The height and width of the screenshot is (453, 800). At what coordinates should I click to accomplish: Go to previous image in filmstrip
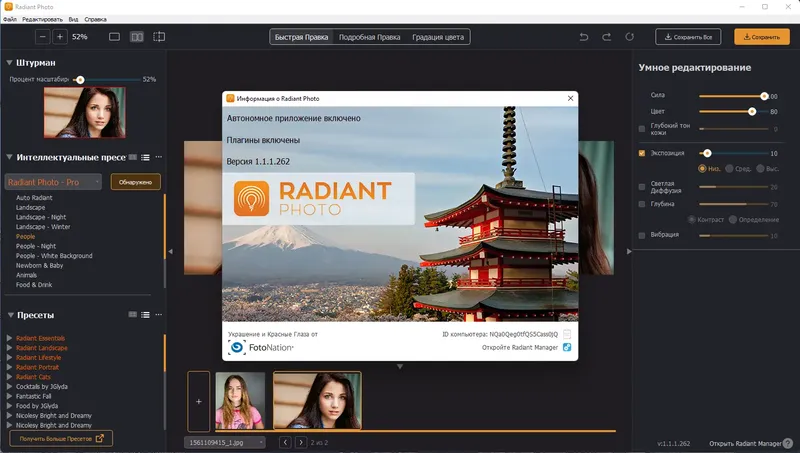pyautogui.click(x=285, y=442)
